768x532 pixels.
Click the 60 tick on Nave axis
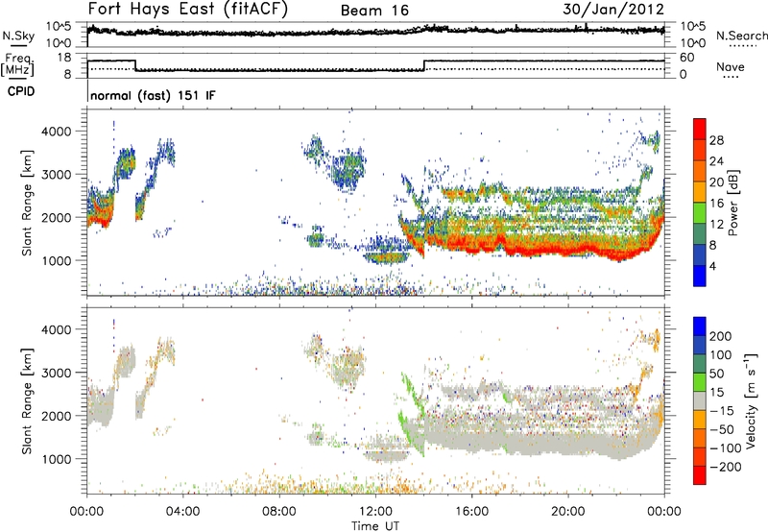pyautogui.click(x=687, y=58)
